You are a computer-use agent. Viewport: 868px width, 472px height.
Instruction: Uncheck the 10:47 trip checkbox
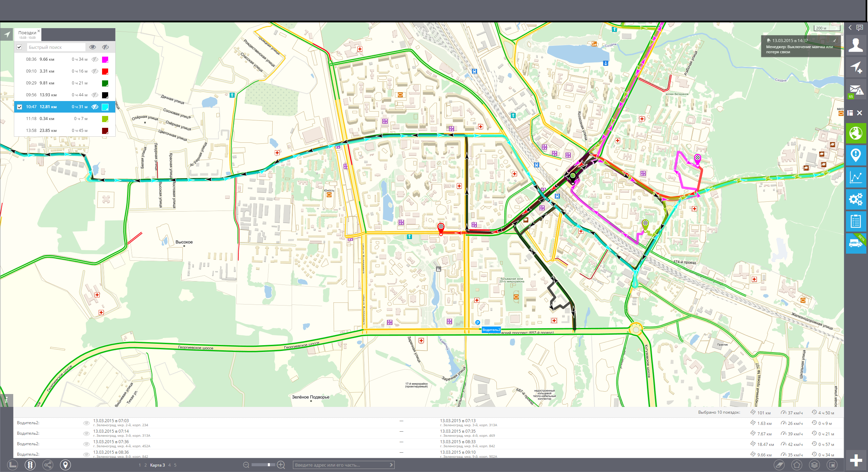click(x=20, y=107)
